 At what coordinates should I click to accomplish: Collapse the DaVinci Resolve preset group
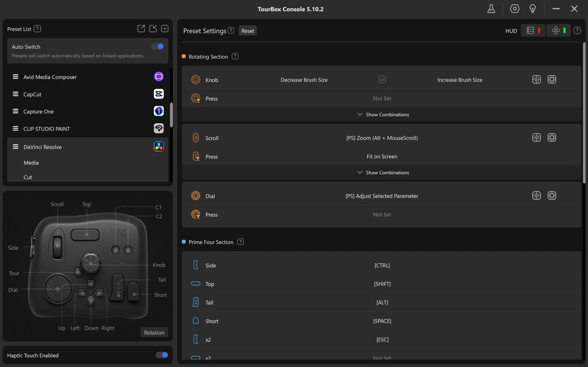(x=43, y=147)
